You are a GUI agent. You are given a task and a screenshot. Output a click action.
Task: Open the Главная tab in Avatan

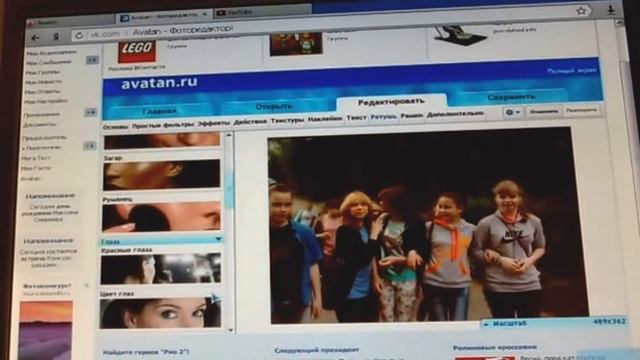click(x=159, y=111)
